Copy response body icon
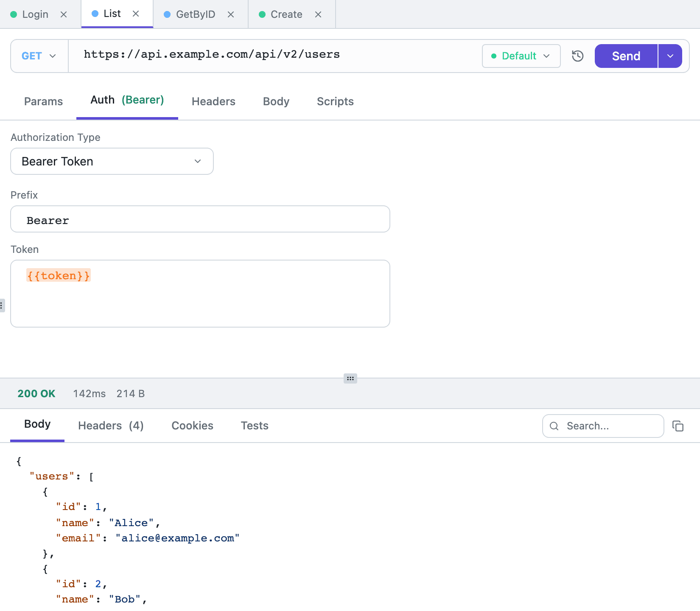Viewport: 700px width, 611px height. point(678,426)
